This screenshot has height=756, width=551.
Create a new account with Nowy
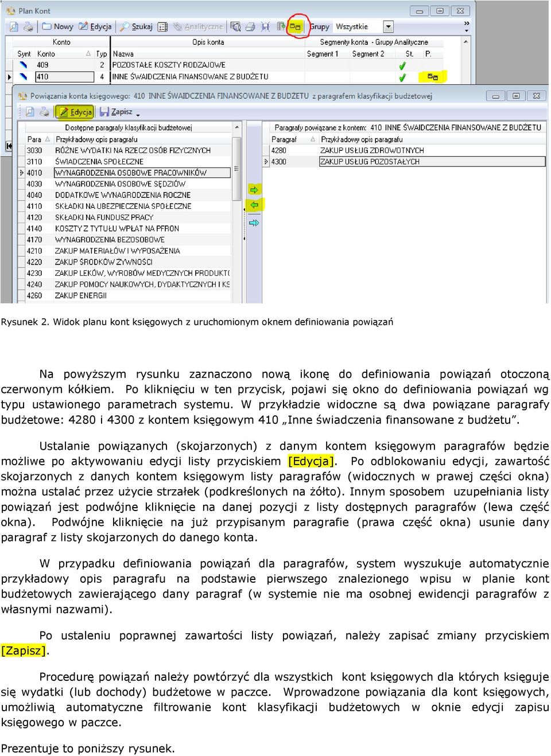point(58,27)
